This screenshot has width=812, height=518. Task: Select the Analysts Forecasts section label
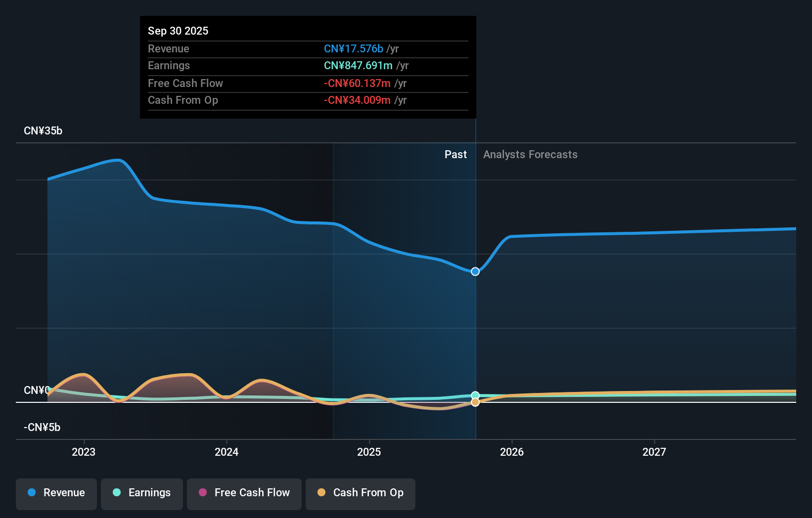click(530, 155)
